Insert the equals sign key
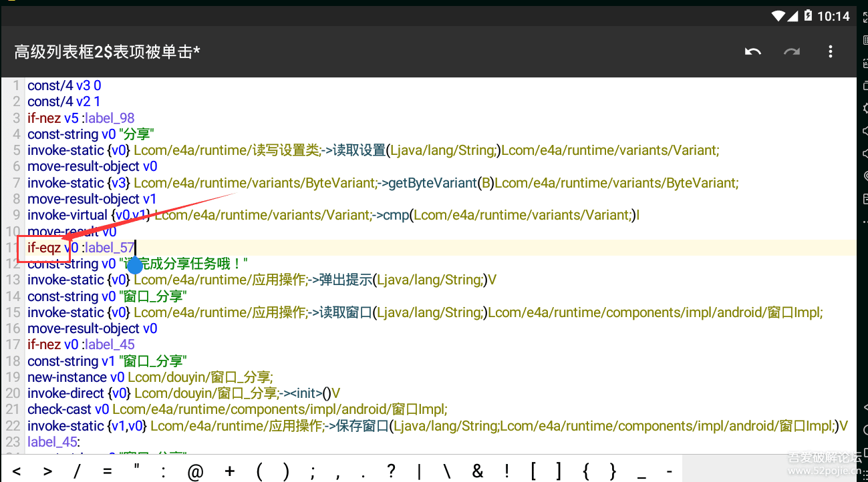Image resolution: width=868 pixels, height=482 pixels. [107, 472]
